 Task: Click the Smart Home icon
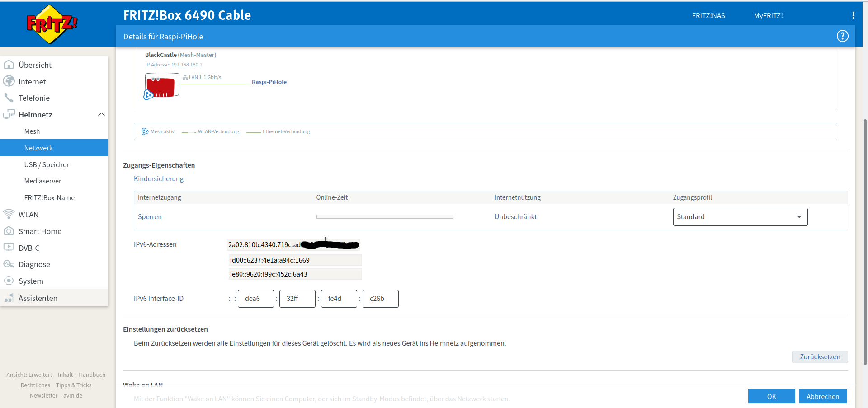pyautogui.click(x=9, y=231)
